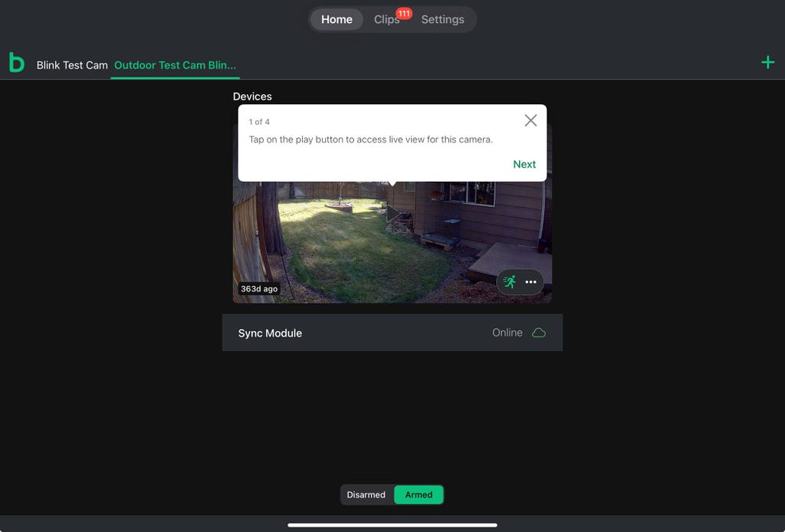Switch system to Disarmed
The height and width of the screenshot is (532, 785).
366,494
